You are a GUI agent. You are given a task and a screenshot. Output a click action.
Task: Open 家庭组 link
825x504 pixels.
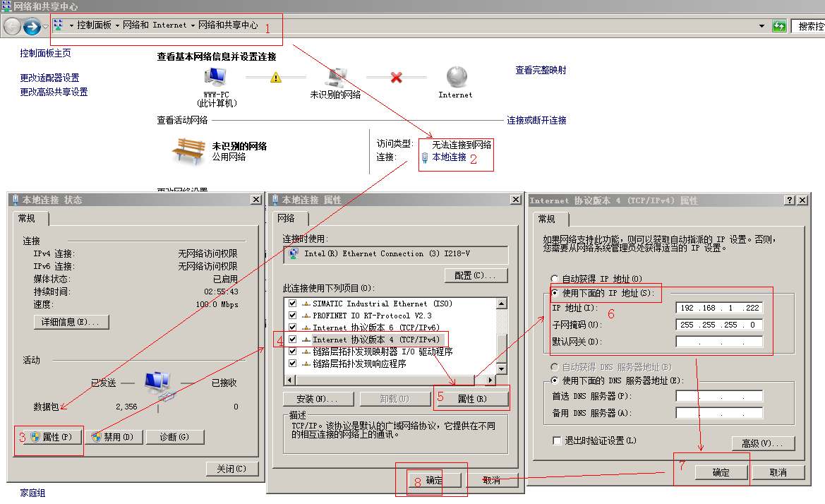click(32, 493)
